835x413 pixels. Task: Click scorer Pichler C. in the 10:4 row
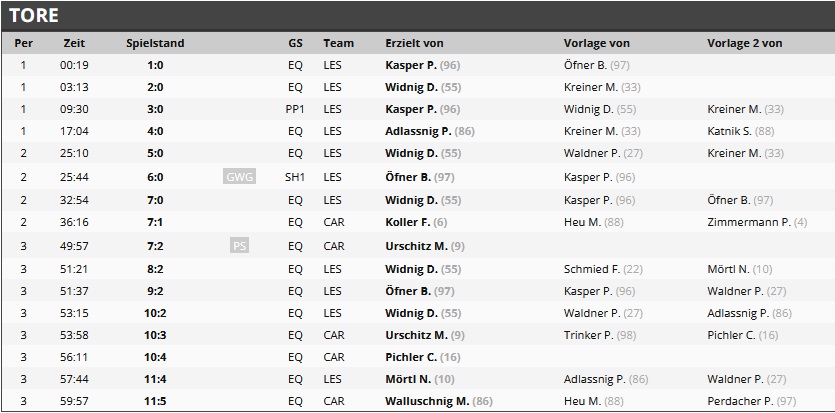[410, 357]
